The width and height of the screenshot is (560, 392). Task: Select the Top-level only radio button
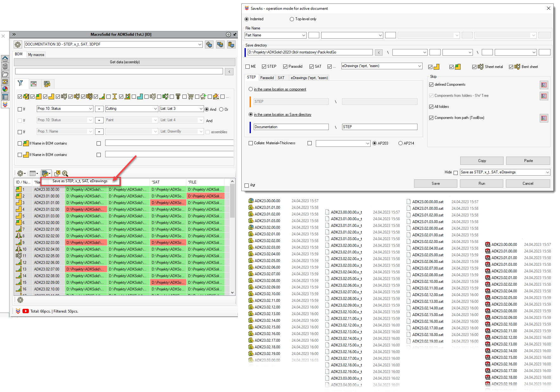point(292,19)
